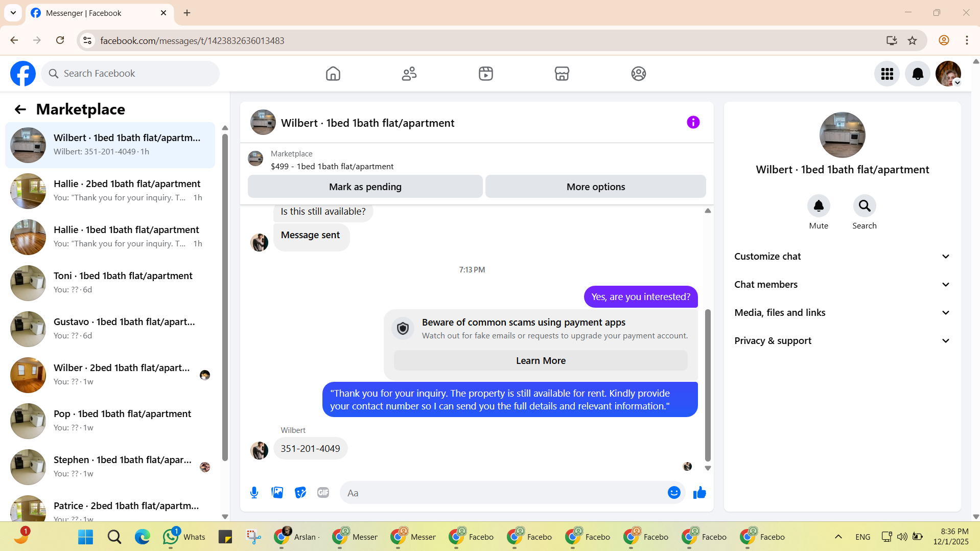Expand Customize chat section

coord(842,257)
